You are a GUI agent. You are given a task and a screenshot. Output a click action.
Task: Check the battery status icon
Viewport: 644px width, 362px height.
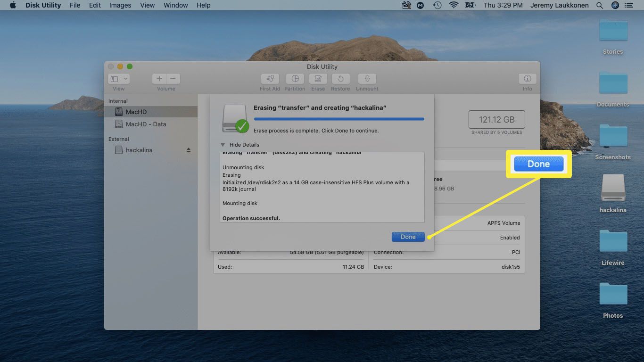coord(470,5)
